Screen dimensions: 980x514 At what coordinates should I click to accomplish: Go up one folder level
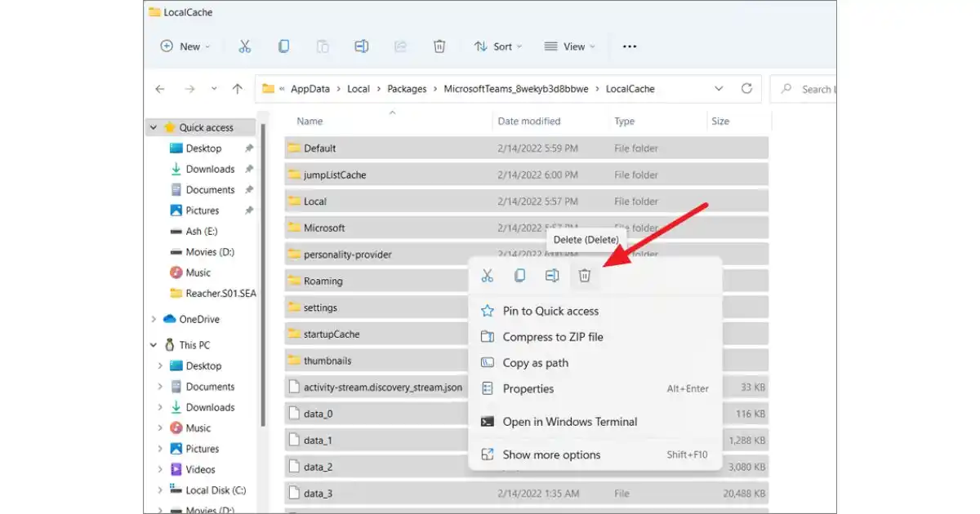238,89
